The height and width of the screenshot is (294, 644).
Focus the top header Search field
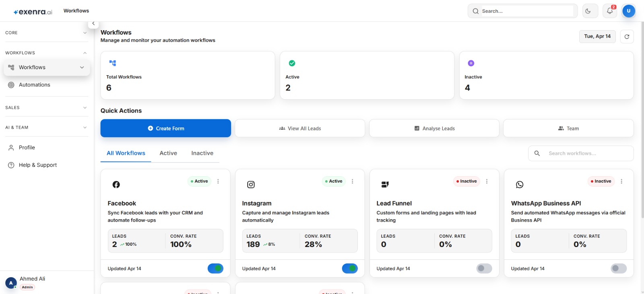tap(522, 11)
